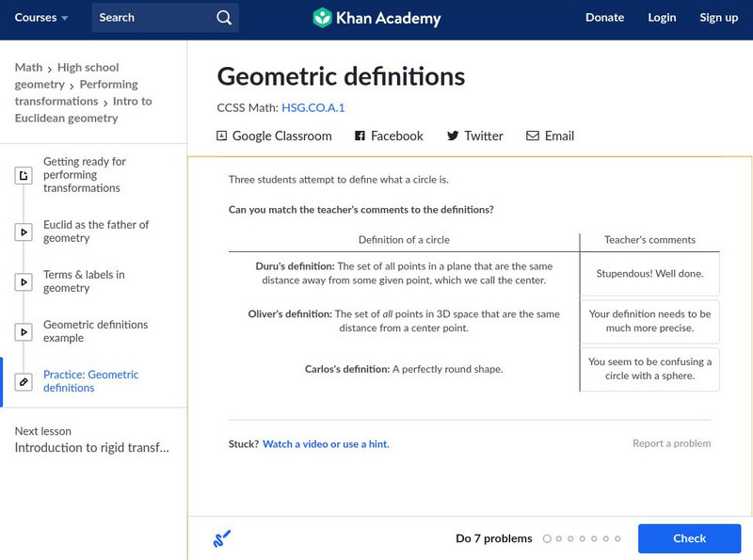Open the Email sharing option
Viewport: 753px width, 560px height.
coord(550,136)
